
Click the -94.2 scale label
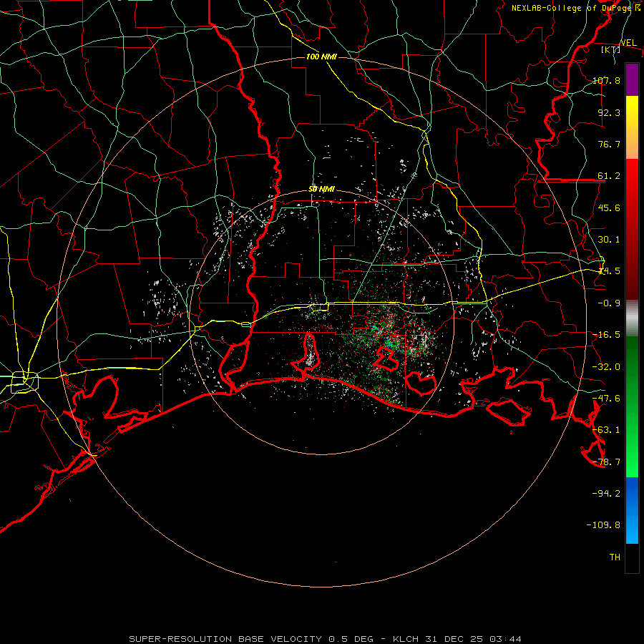click(x=606, y=493)
